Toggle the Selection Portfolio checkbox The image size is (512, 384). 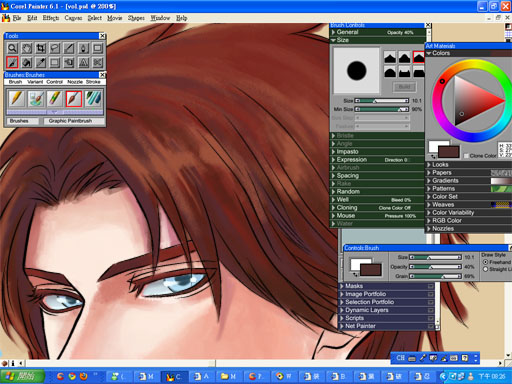(431, 302)
